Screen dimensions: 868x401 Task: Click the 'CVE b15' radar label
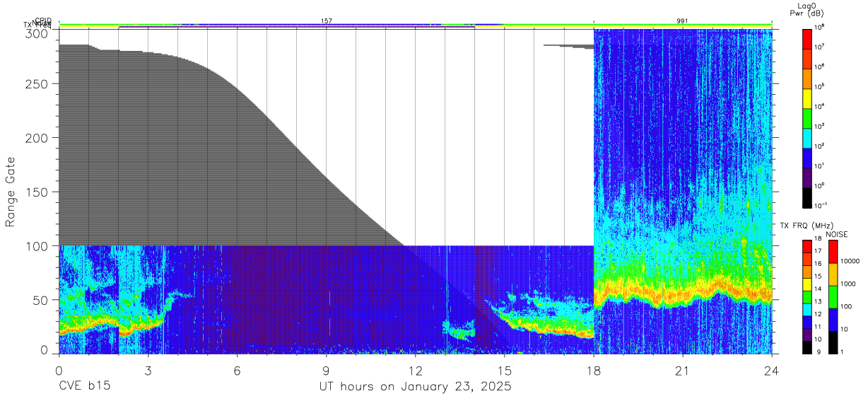tap(84, 387)
